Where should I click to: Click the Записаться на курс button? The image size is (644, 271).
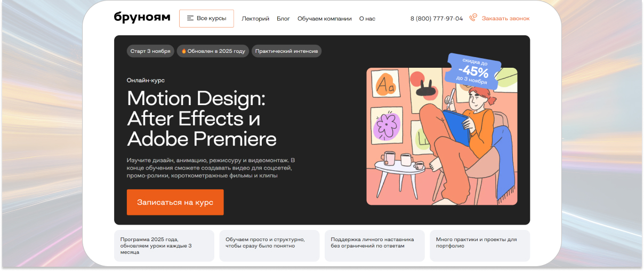[x=175, y=202]
